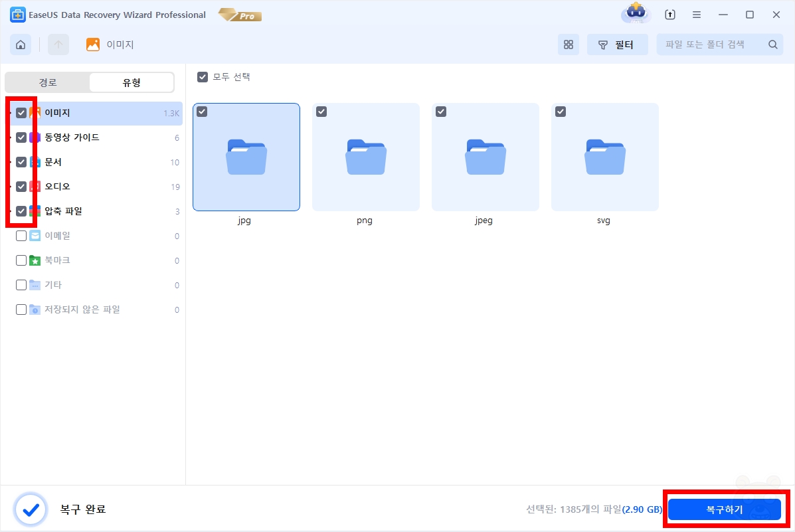Switch to the 유형 tab
This screenshot has width=795, height=532.
(132, 82)
